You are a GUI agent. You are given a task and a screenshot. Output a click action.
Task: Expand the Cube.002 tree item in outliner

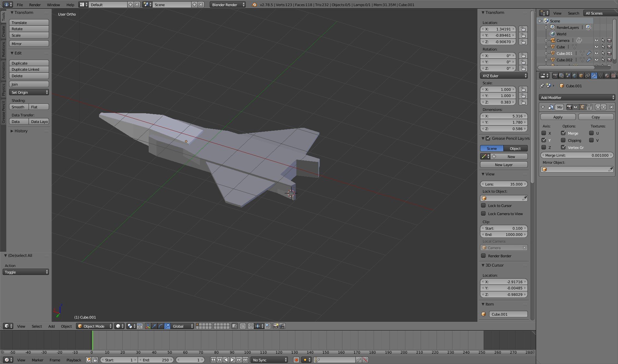click(x=546, y=60)
